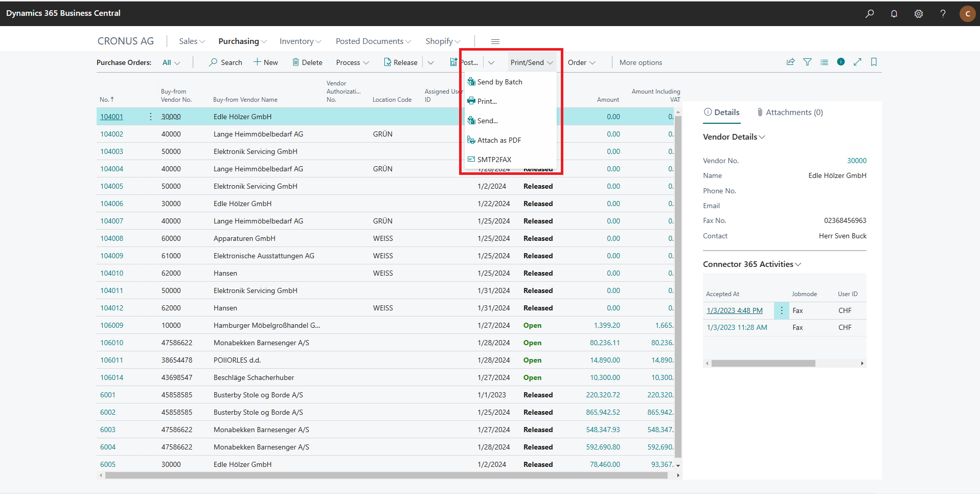Open activity 1/3/2023 11:28 AM
The height and width of the screenshot is (494, 980).
point(737,327)
